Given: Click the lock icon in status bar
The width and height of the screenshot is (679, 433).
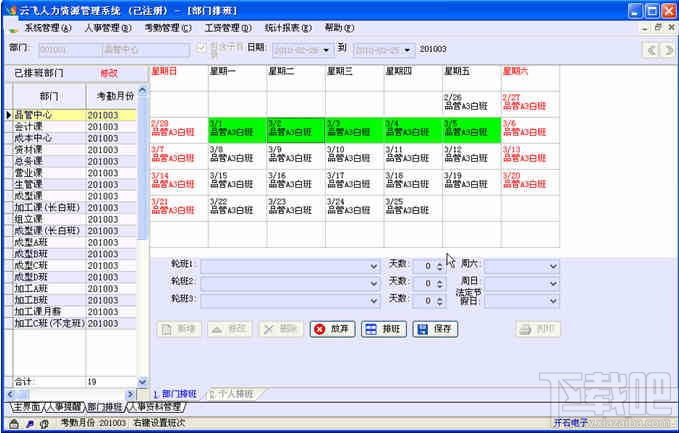Looking at the screenshot, I should (x=14, y=423).
